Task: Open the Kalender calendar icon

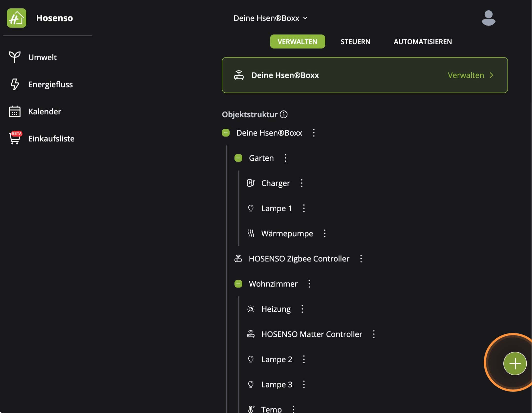Action: click(x=15, y=111)
